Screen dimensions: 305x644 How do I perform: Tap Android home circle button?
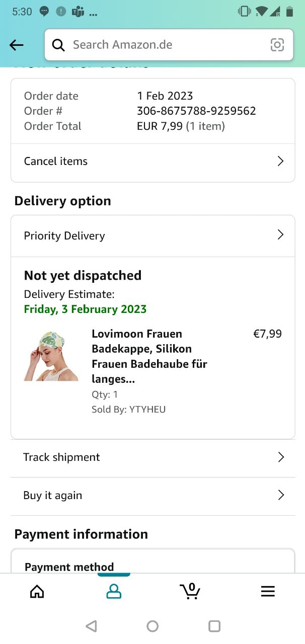[x=152, y=626]
